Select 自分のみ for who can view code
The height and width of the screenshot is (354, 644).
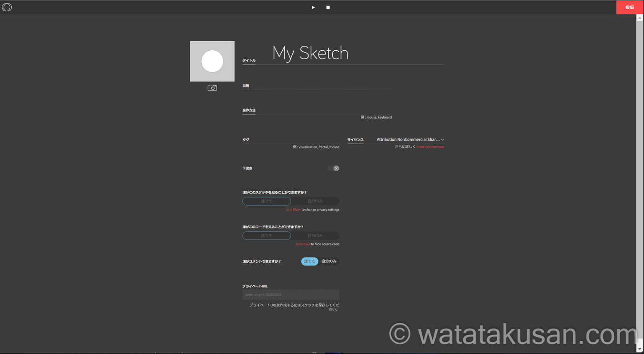click(x=315, y=236)
